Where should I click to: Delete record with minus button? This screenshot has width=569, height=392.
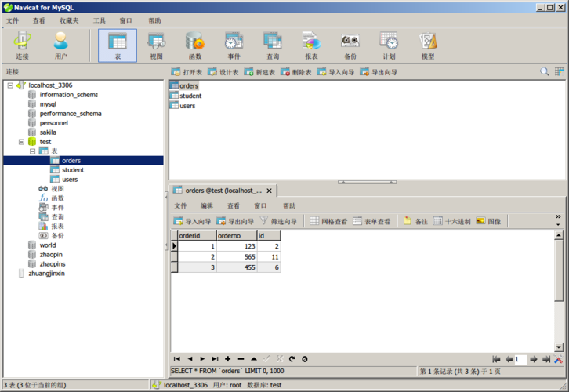pyautogui.click(x=241, y=359)
